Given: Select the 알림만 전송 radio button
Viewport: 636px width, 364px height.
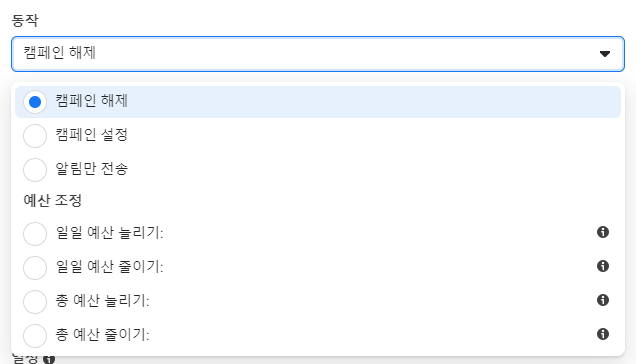Looking at the screenshot, I should tap(35, 170).
